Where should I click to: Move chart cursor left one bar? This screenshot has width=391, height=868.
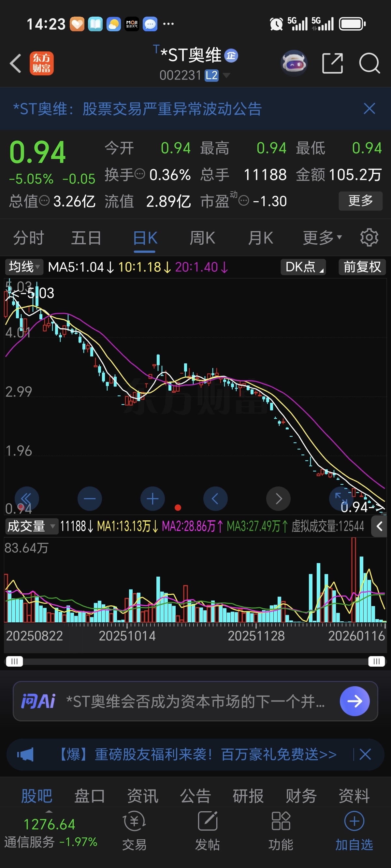215,499
